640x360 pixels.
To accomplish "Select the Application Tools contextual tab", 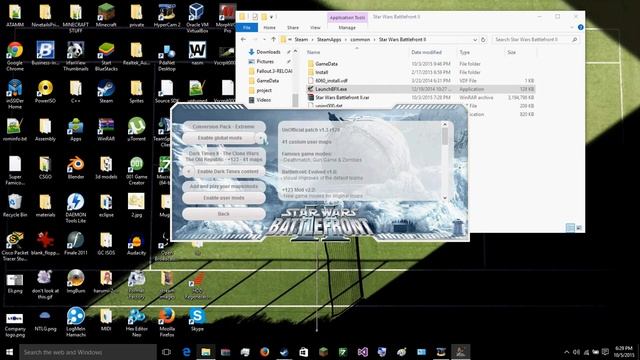I will click(x=347, y=18).
